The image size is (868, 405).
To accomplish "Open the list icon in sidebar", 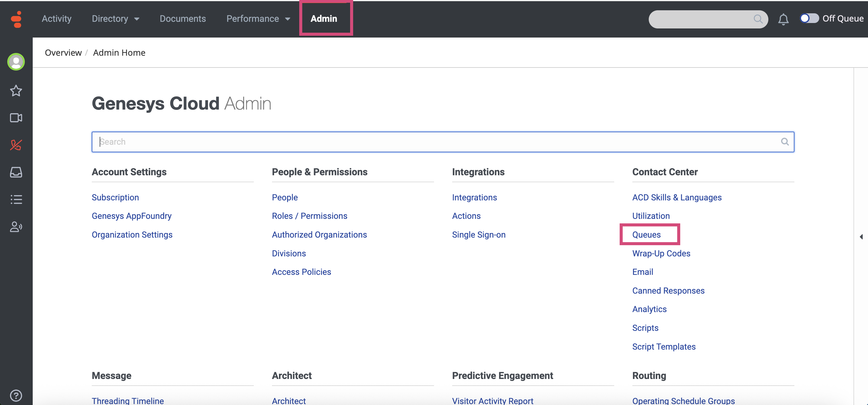I will click(x=16, y=199).
